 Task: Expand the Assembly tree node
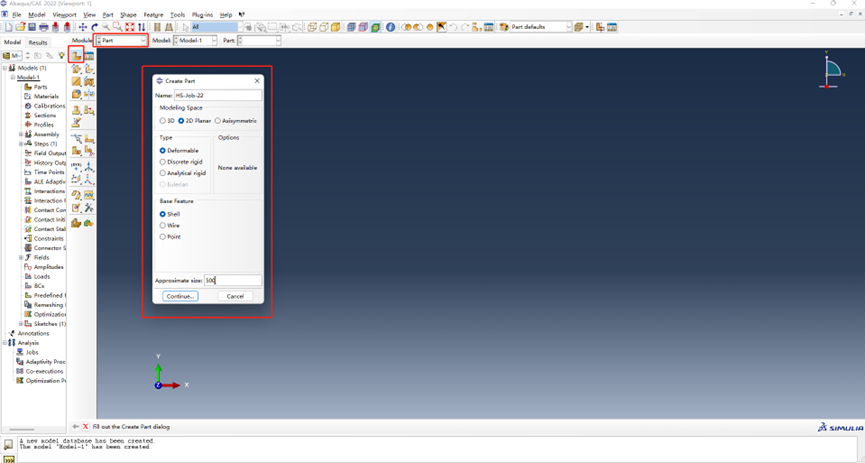coord(21,134)
